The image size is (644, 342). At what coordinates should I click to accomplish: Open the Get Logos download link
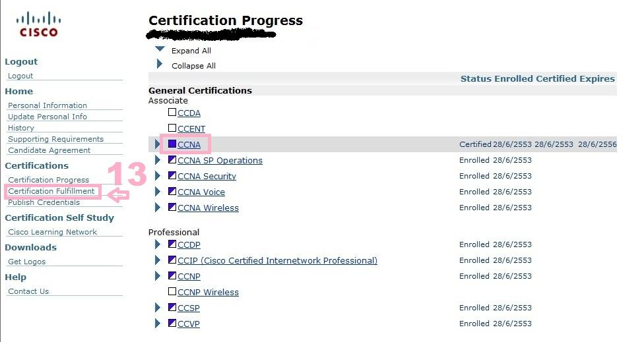pos(27,262)
